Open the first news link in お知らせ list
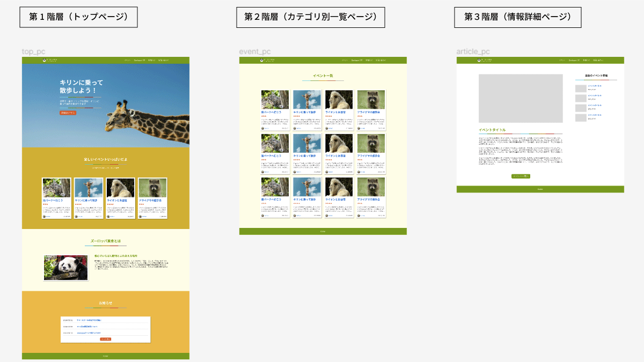 pyautogui.click(x=89, y=320)
